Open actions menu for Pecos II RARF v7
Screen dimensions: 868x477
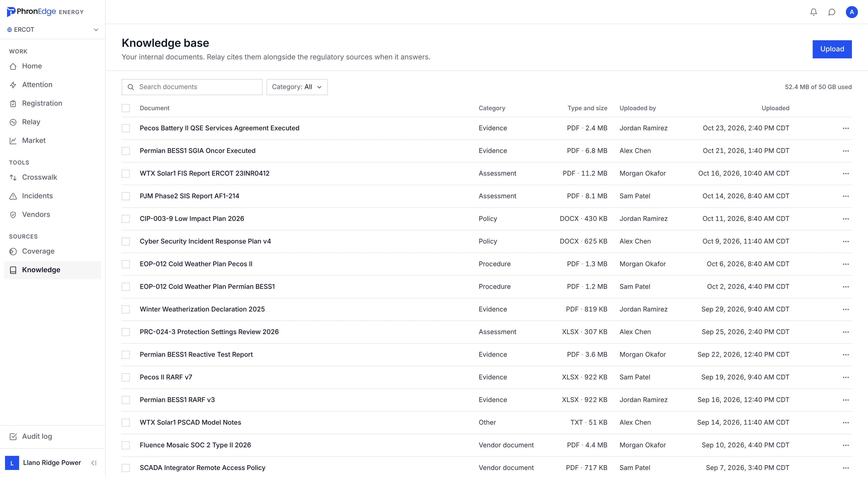click(845, 377)
